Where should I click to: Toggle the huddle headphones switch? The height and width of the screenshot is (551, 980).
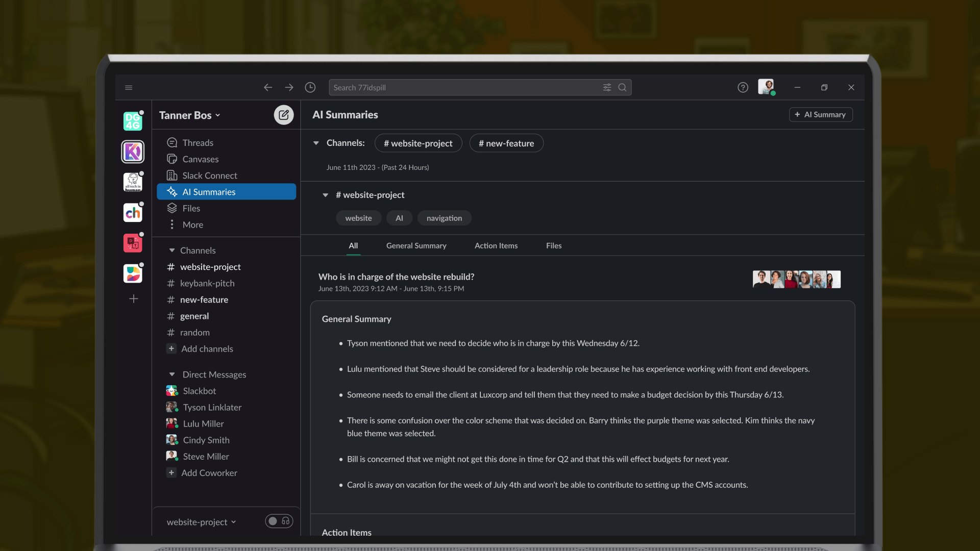coord(279,521)
